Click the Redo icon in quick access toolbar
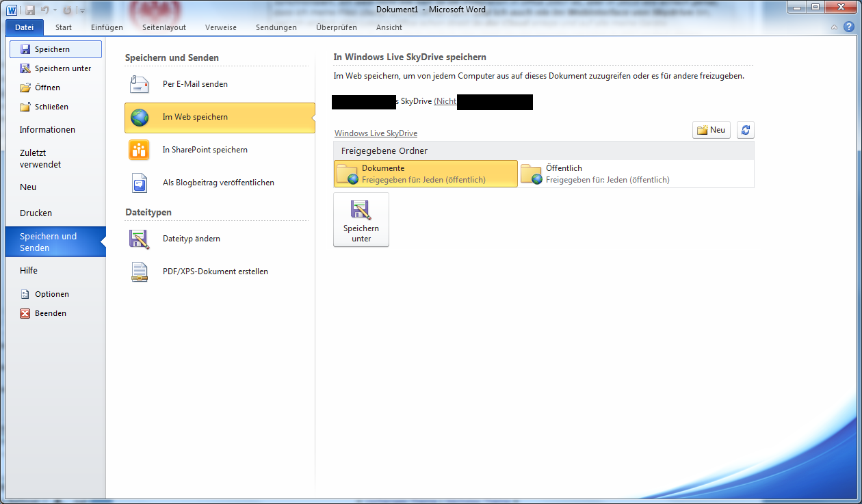Screen dimensions: 862x504 pos(67,10)
